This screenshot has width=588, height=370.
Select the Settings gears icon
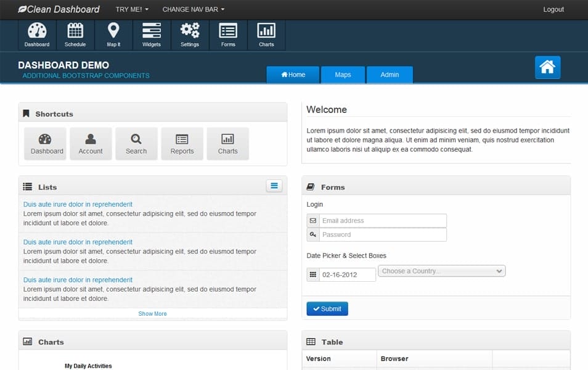[x=190, y=34]
